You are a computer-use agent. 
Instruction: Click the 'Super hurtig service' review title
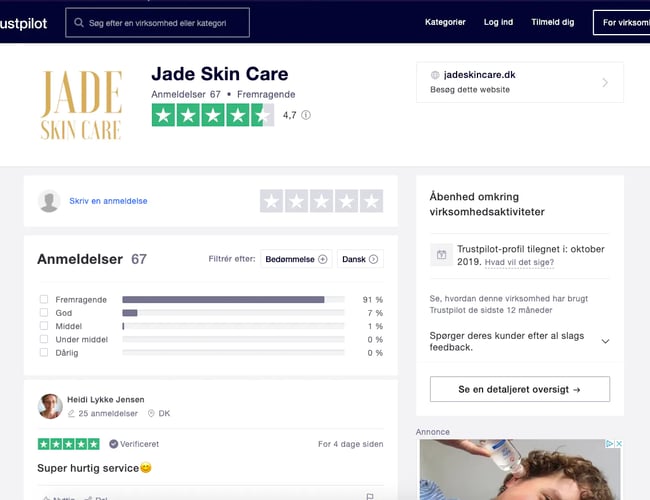tap(94, 468)
